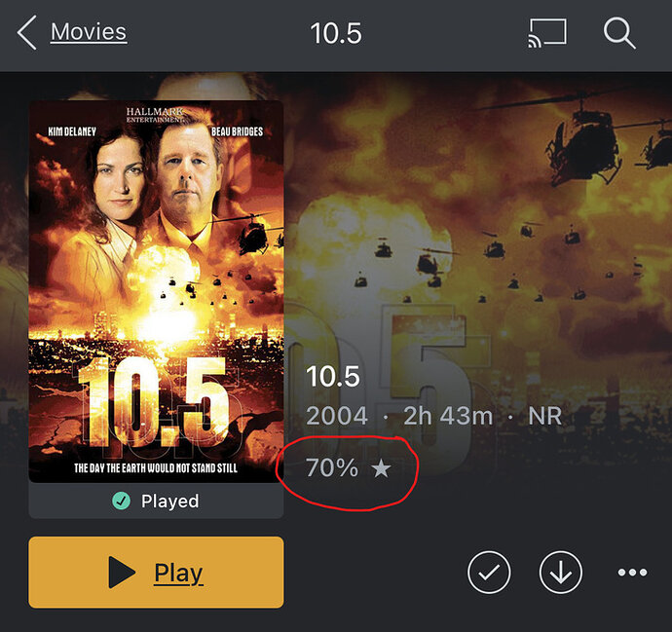Open the three-dot more options menu
Image resolution: width=672 pixels, height=632 pixels.
click(x=632, y=573)
